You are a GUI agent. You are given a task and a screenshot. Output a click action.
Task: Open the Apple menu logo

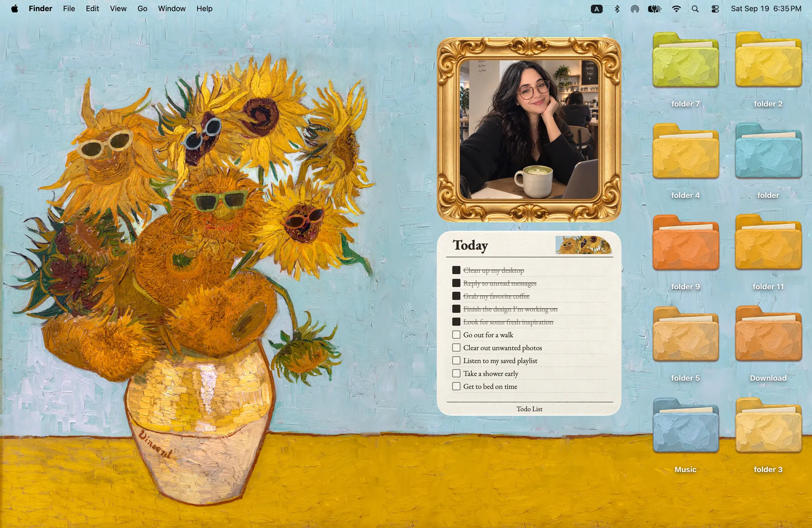(15, 9)
